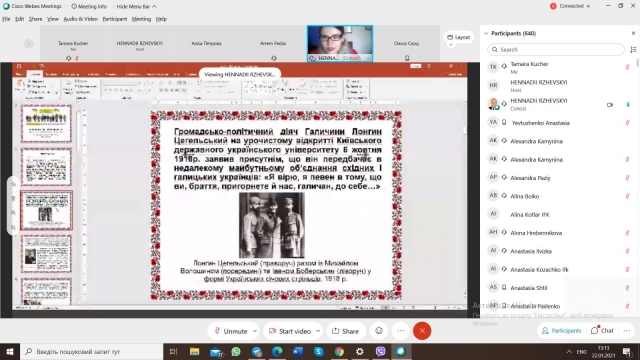
Task: Collapse the Participants (640) section chevron
Action: (x=486, y=33)
